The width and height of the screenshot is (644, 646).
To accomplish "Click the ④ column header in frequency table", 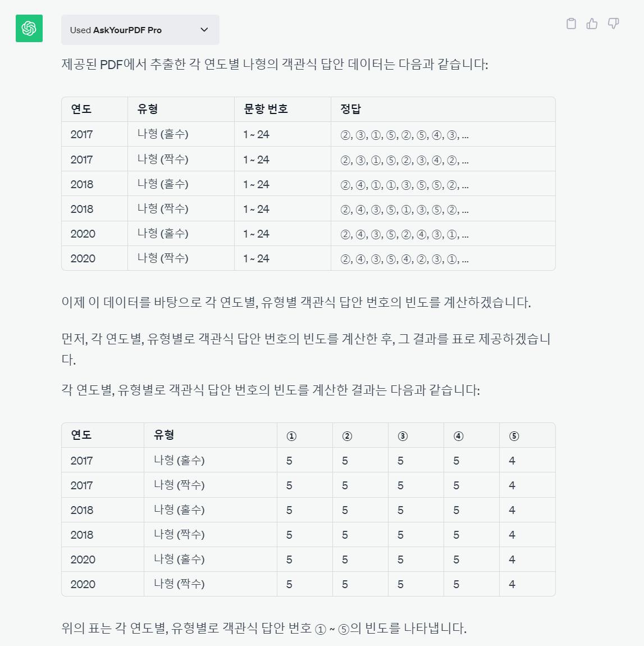I will point(458,436).
